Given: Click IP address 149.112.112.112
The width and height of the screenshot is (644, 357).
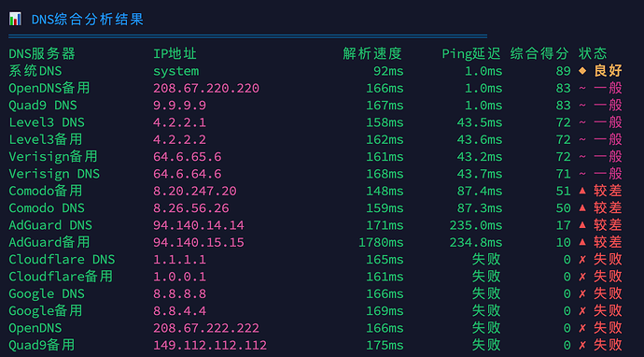Looking at the screenshot, I should click(x=210, y=345).
